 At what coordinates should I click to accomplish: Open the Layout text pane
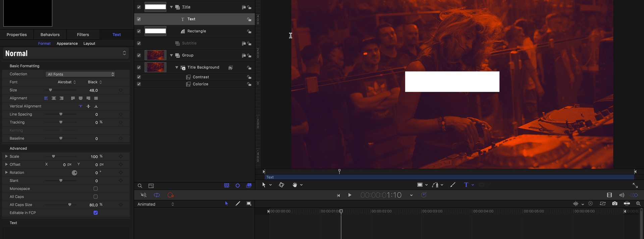[89, 44]
